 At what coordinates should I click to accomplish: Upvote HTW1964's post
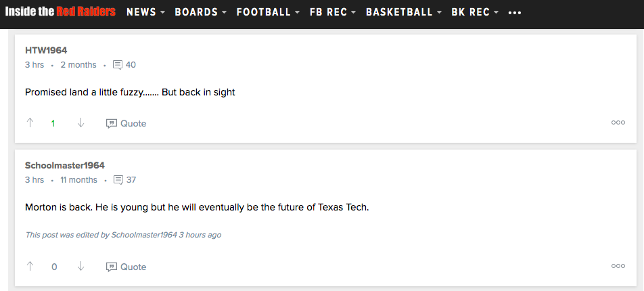point(30,123)
